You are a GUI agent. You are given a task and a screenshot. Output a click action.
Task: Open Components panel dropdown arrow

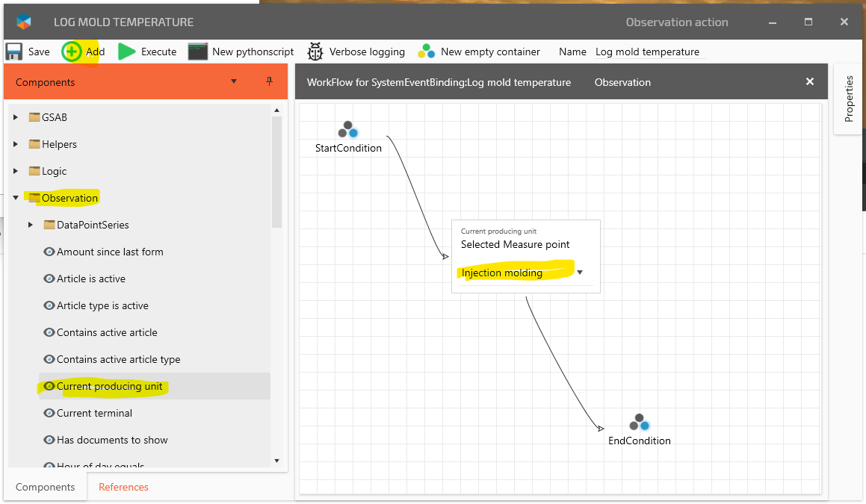coord(234,81)
